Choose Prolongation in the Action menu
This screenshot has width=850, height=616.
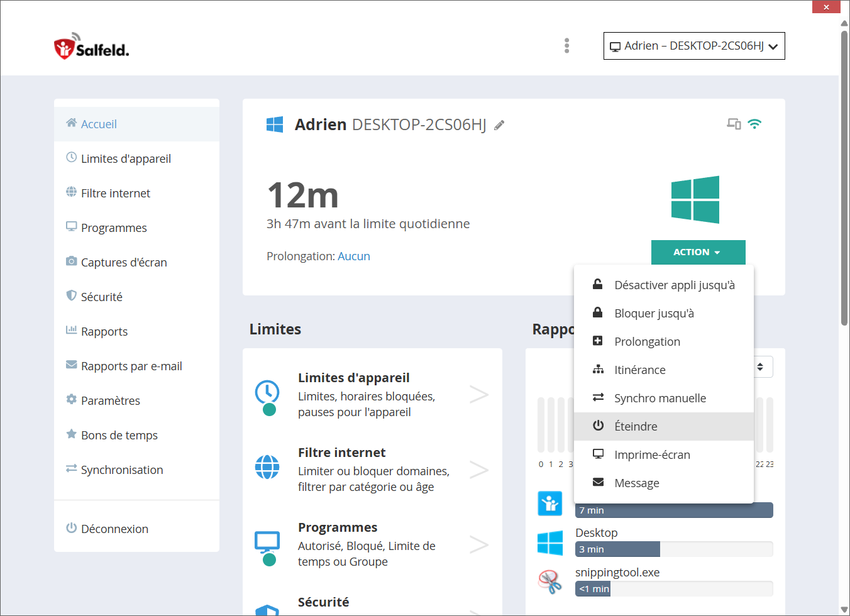[x=664, y=341]
